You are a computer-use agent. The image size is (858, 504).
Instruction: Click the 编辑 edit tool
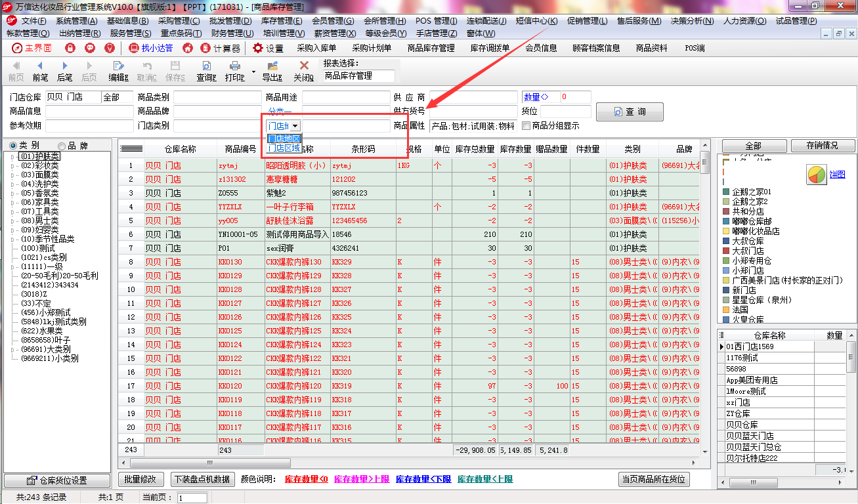tap(119, 71)
